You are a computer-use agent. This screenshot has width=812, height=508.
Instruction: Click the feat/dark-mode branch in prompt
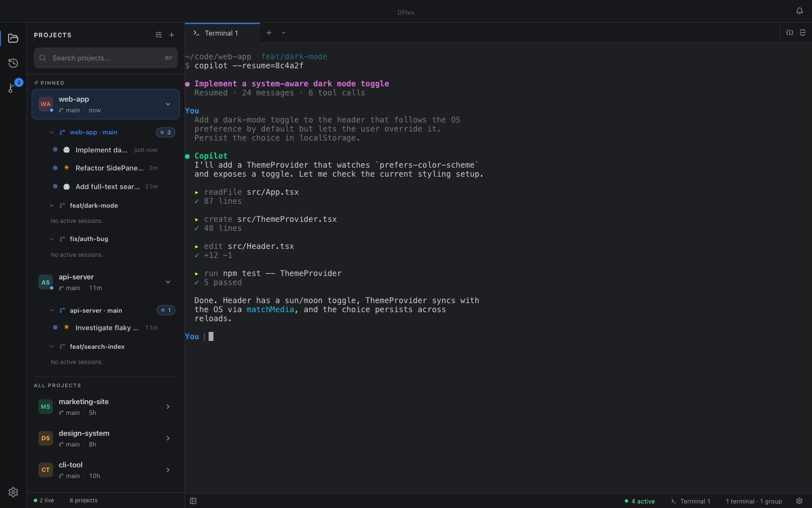[x=294, y=56]
